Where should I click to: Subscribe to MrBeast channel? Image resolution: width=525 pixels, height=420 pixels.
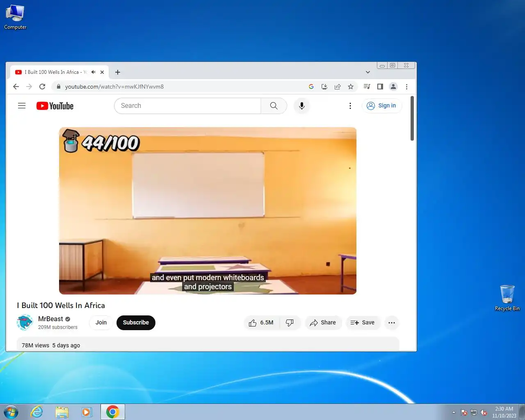136,323
